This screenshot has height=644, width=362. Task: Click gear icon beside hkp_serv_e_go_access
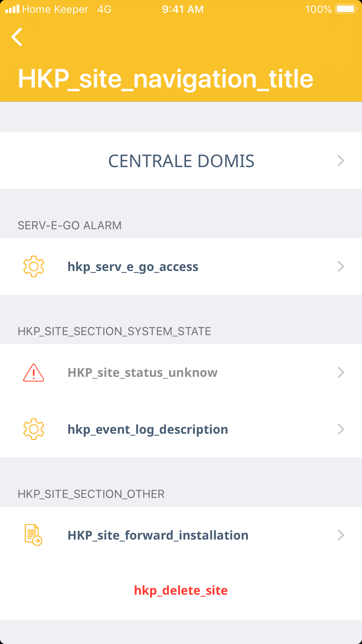pyautogui.click(x=34, y=266)
